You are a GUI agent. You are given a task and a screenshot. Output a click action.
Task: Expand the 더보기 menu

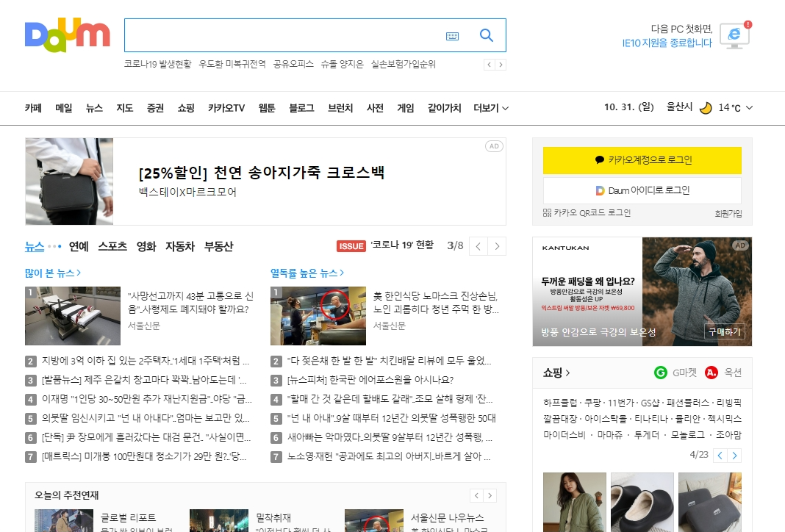click(491, 107)
